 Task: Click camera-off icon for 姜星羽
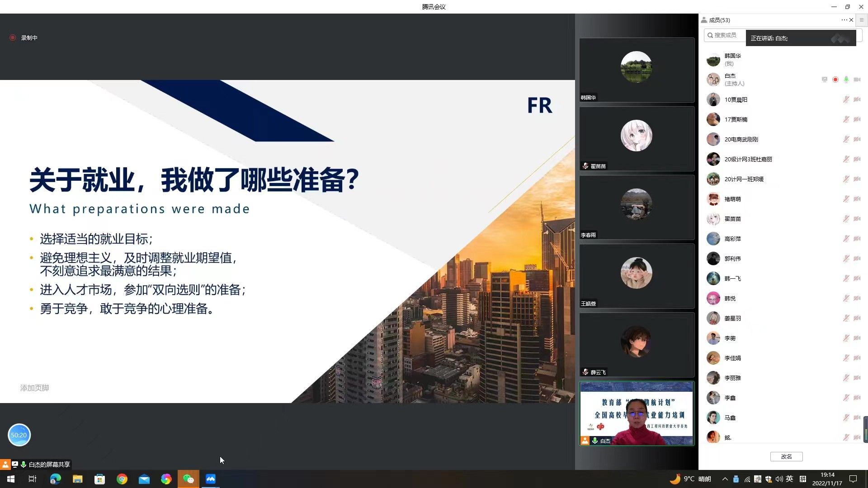click(857, 318)
